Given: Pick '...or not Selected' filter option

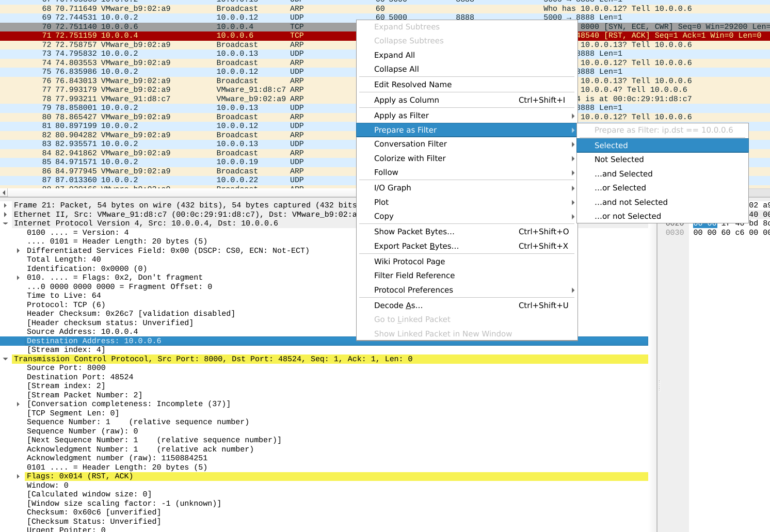Looking at the screenshot, I should click(x=627, y=216).
